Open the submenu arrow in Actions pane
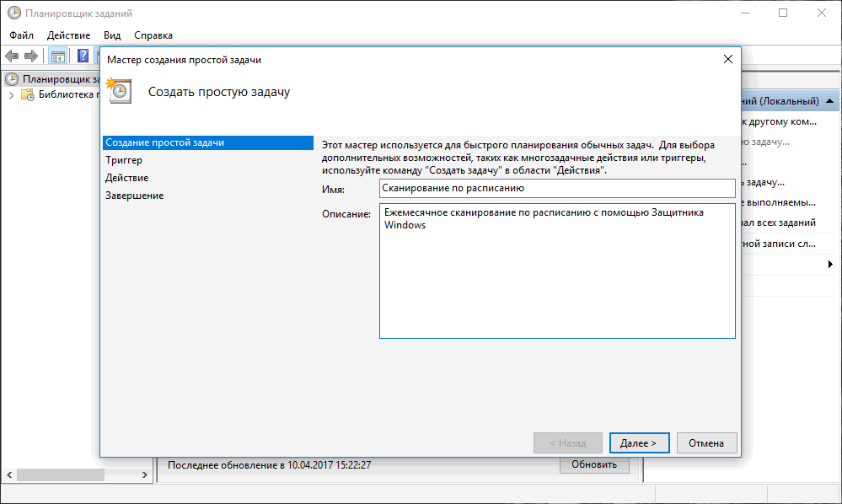 [x=830, y=264]
